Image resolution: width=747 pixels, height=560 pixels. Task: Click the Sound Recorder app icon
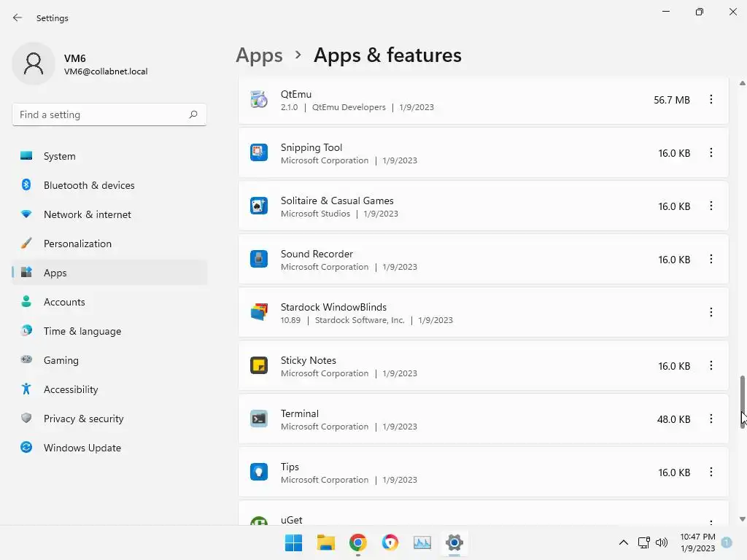259,260
